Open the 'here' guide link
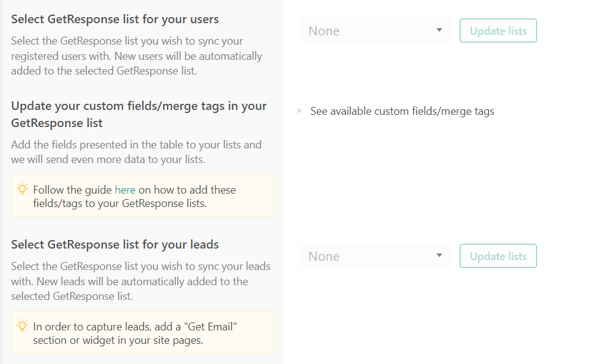 (x=125, y=190)
